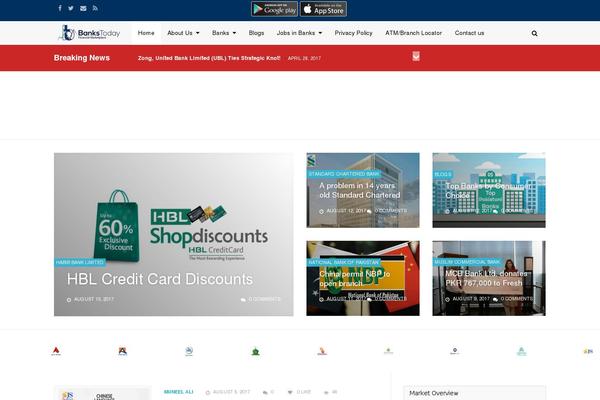Click the Breaking News label

pyautogui.click(x=82, y=58)
